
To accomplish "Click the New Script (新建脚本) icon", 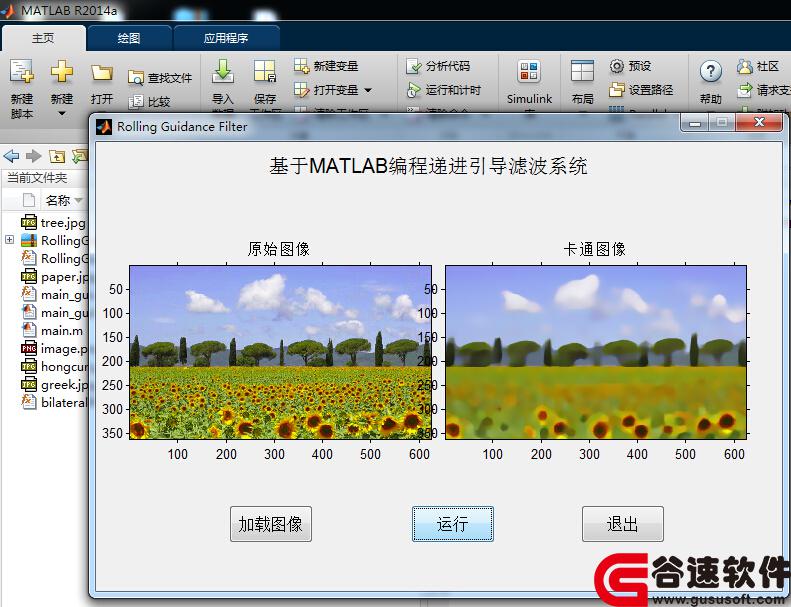I will point(22,72).
